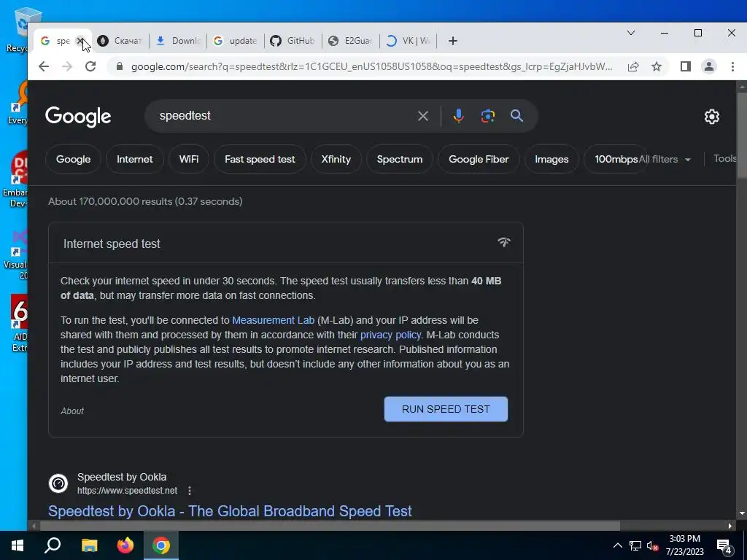Open notification center with 4 alerts
This screenshot has width=747, height=560.
[x=724, y=545]
